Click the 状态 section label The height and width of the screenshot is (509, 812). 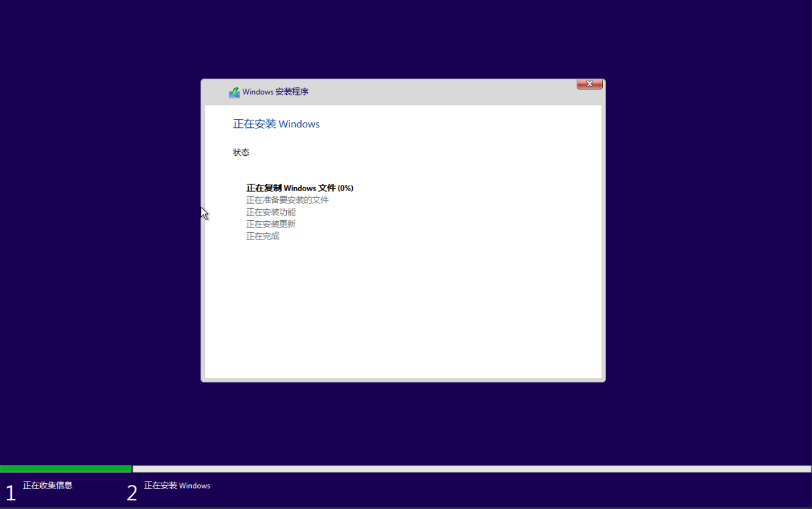[x=241, y=152]
